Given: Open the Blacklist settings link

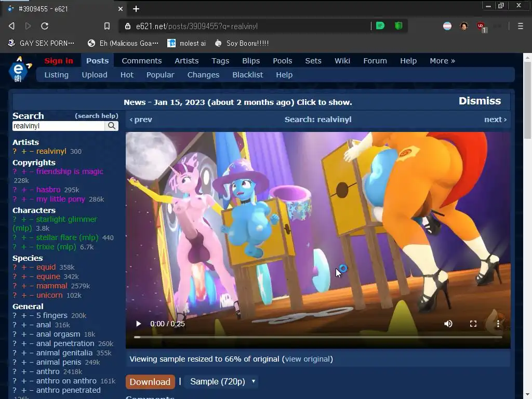Looking at the screenshot, I should coord(247,75).
